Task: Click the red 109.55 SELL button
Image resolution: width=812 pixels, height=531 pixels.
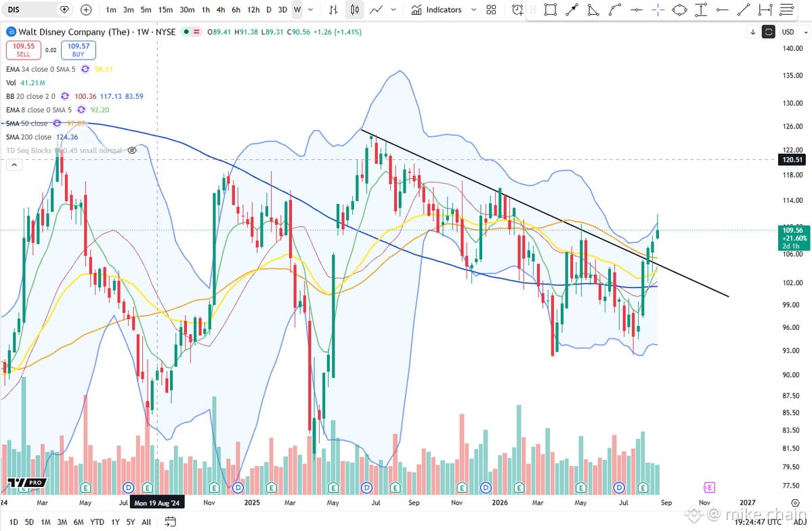Action: pyautogui.click(x=24, y=49)
